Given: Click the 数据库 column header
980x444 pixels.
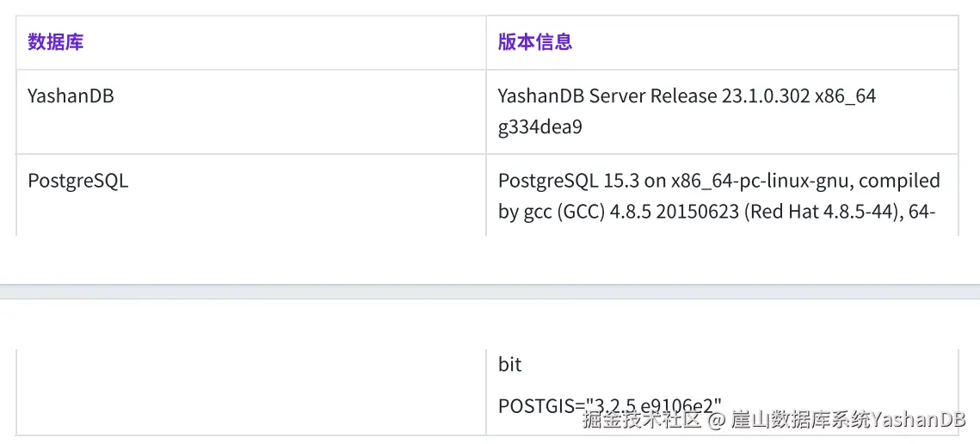Looking at the screenshot, I should pyautogui.click(x=56, y=42).
